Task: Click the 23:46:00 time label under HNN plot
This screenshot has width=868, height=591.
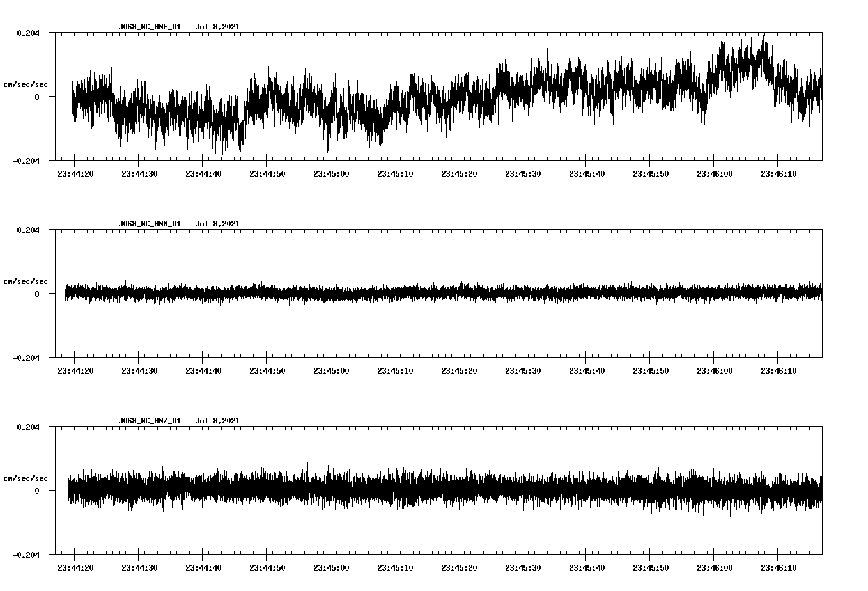Action: coord(715,371)
